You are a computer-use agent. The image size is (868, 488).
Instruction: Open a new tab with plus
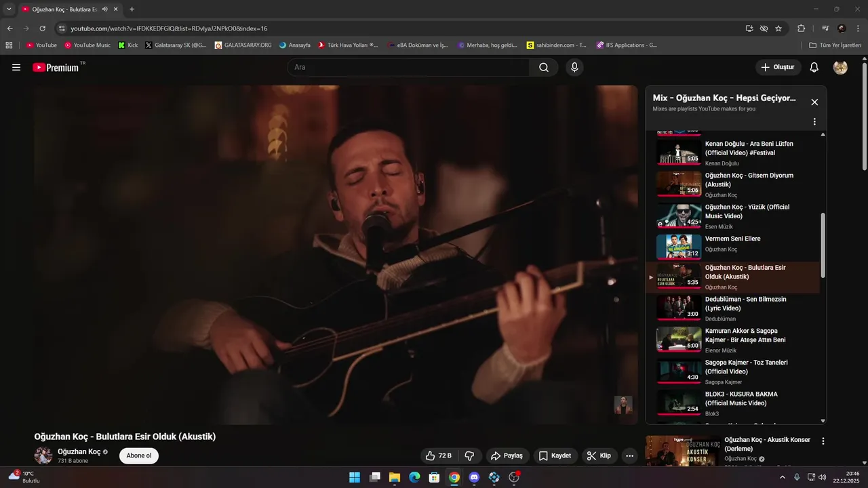pos(132,9)
